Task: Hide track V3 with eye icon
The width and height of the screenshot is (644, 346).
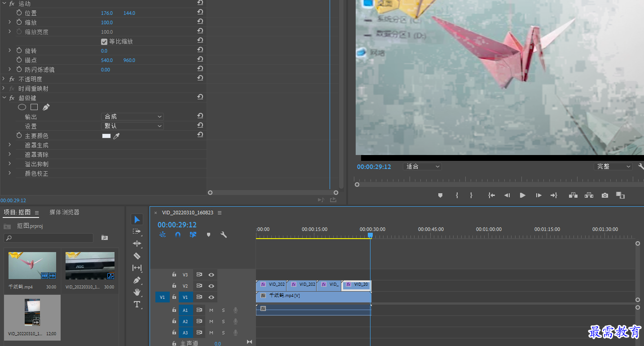Action: pos(211,275)
